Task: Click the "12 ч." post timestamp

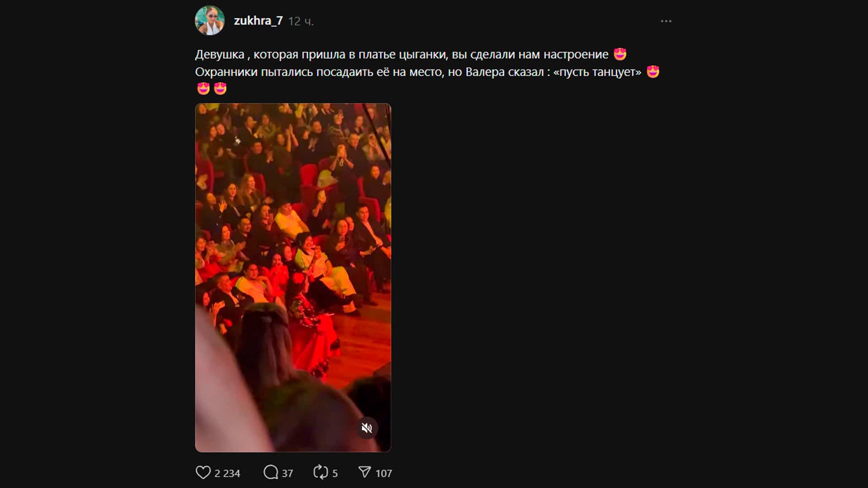Action: click(301, 21)
